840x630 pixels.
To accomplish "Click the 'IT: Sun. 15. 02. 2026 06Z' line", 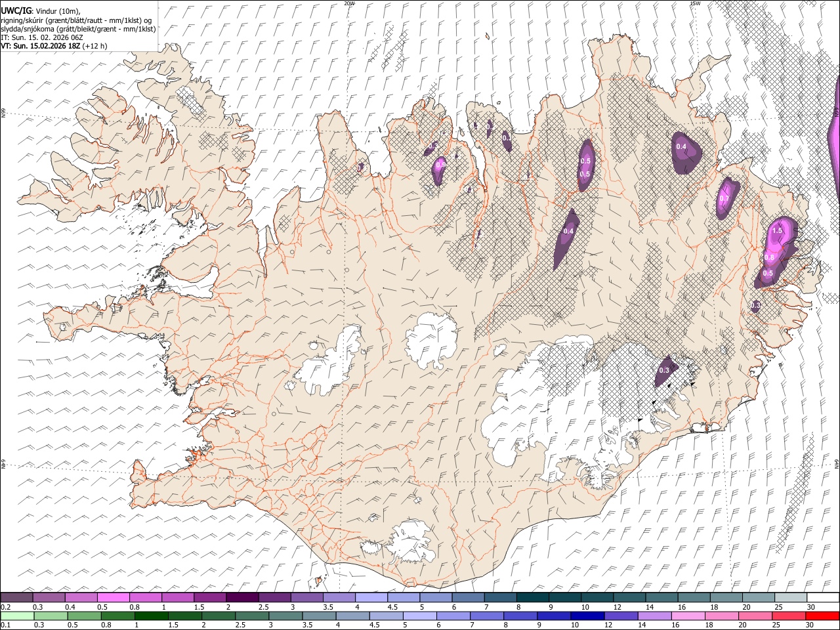I will pos(42,37).
